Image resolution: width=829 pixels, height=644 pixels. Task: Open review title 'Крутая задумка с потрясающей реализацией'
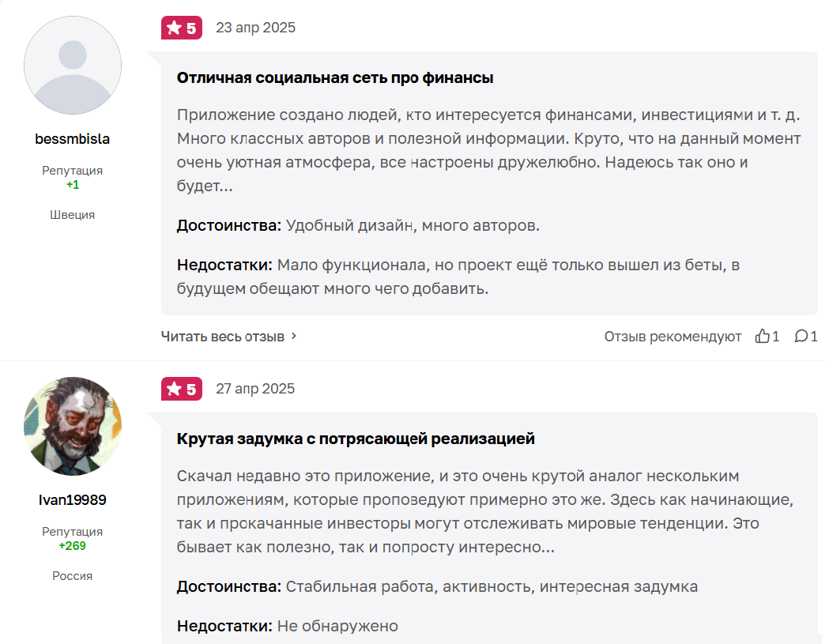(356, 439)
